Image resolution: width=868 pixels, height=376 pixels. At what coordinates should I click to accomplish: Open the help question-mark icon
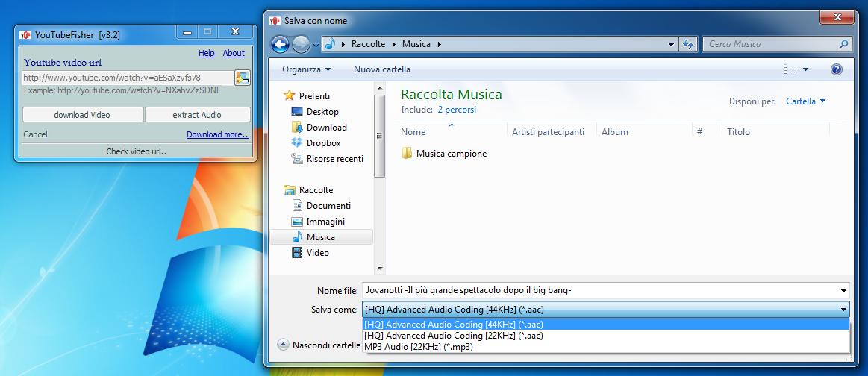point(837,69)
